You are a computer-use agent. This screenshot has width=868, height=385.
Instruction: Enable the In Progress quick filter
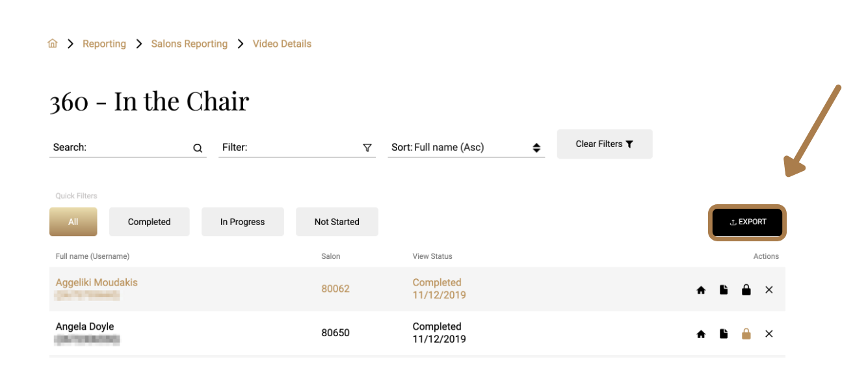[x=243, y=222]
